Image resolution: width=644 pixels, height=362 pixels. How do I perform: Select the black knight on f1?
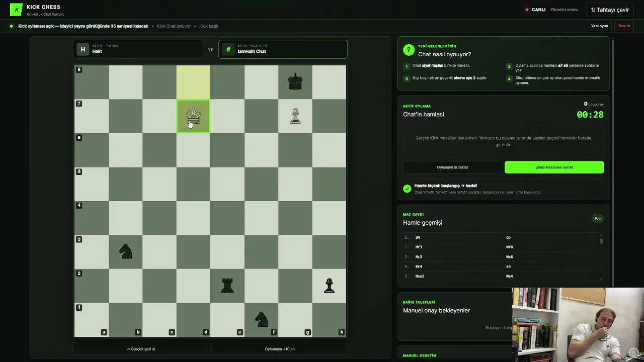tap(261, 320)
